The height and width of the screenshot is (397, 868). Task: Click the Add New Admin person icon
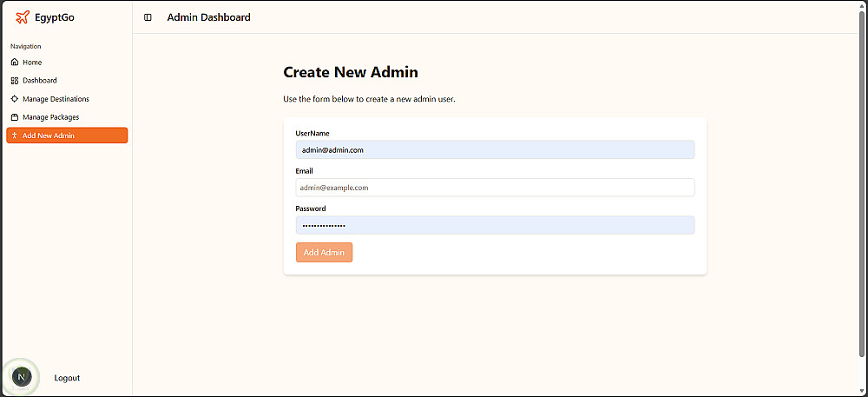click(15, 136)
